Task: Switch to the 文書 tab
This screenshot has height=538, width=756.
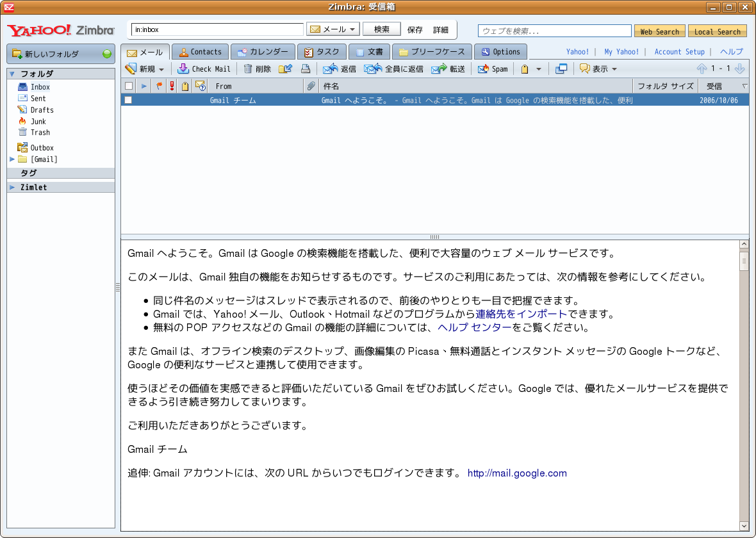Action: tap(369, 52)
